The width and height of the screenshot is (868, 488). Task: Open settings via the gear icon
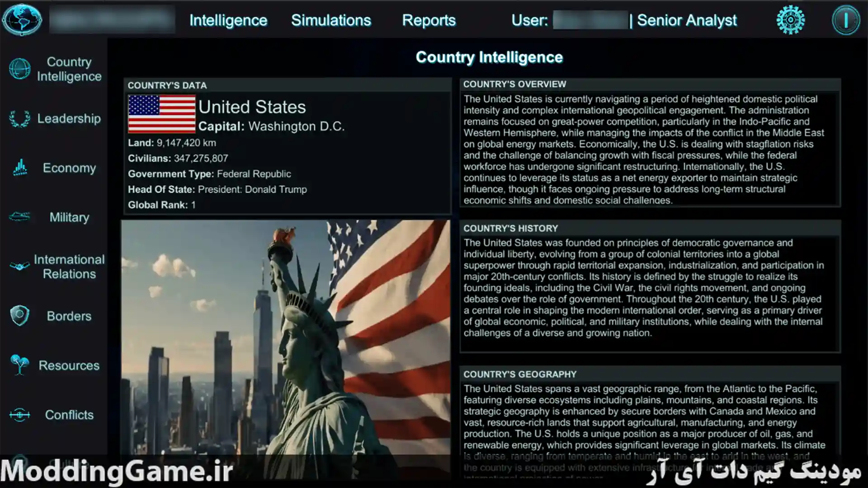point(790,20)
